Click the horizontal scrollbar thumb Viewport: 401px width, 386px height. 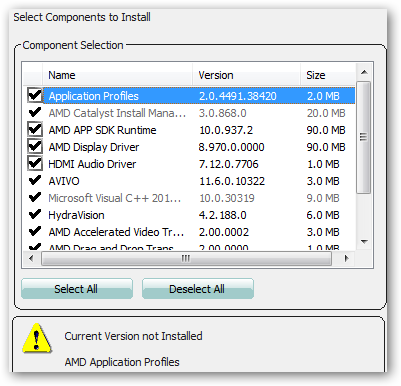(186, 258)
